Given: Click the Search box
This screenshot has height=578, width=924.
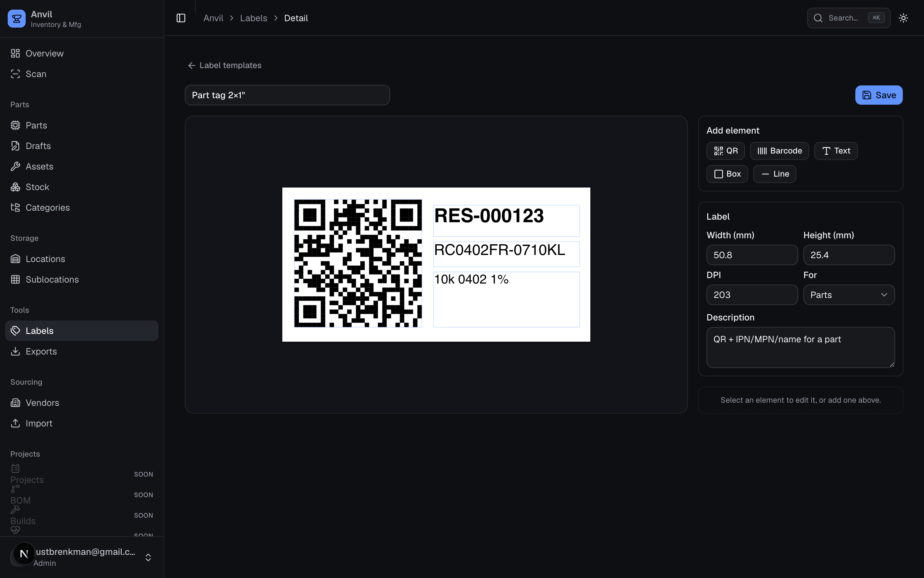Looking at the screenshot, I should pyautogui.click(x=848, y=18).
